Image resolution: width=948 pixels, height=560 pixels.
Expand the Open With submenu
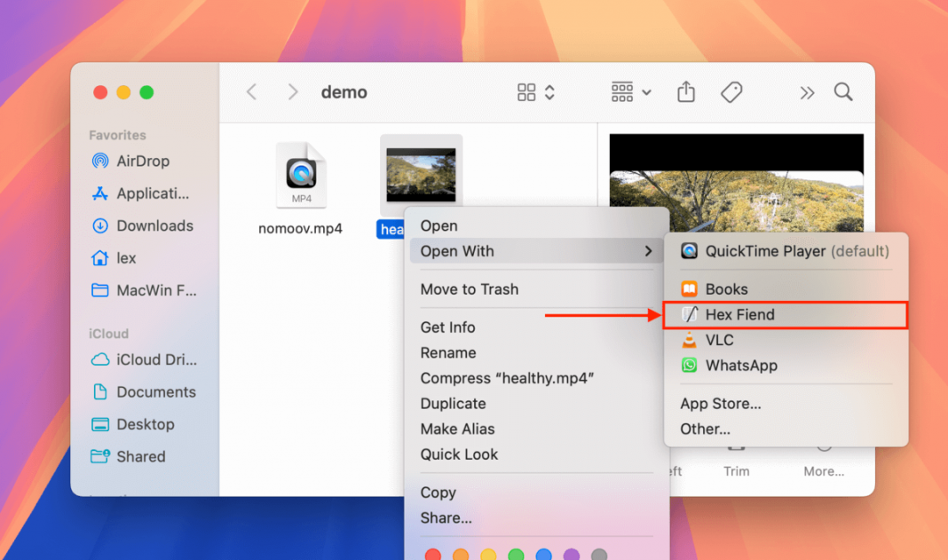pos(457,250)
